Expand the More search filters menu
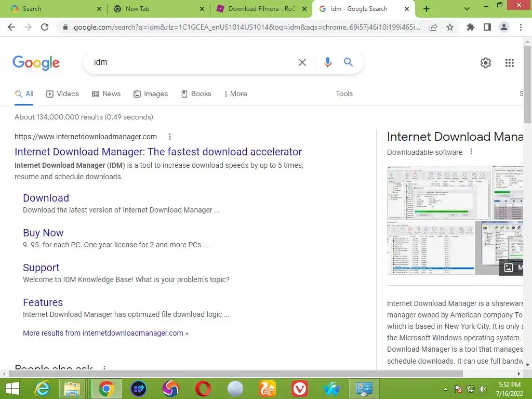Screen dimensions: 532x399 pos(236,94)
